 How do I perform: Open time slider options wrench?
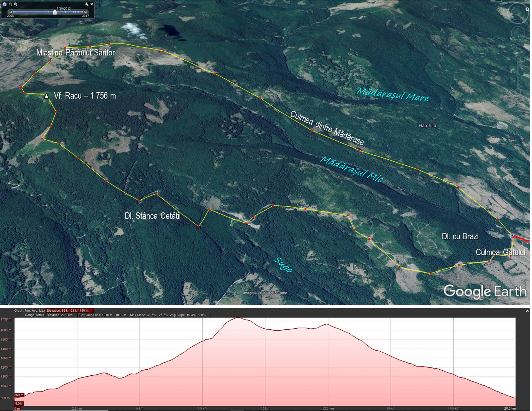point(87,4)
